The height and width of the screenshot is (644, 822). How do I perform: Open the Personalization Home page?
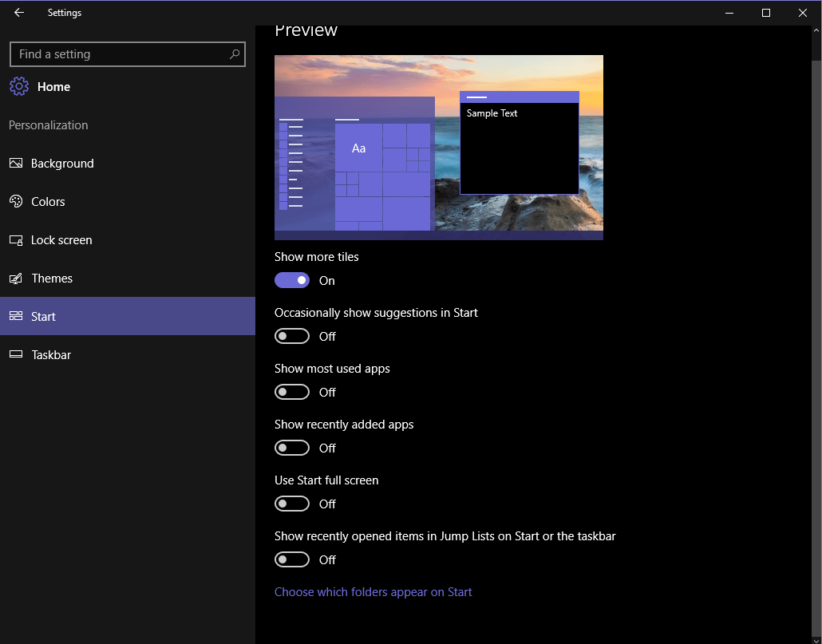tap(53, 86)
